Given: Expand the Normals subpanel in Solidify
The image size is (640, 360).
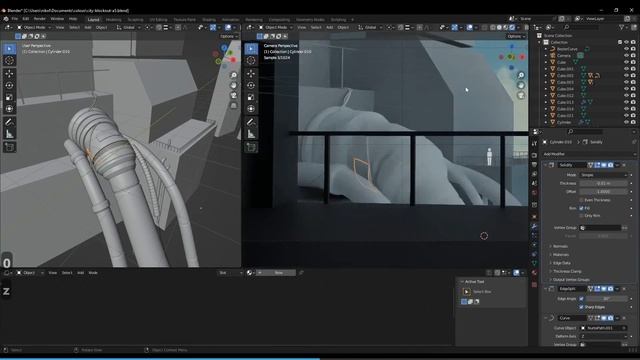Looking at the screenshot, I should tap(560, 246).
